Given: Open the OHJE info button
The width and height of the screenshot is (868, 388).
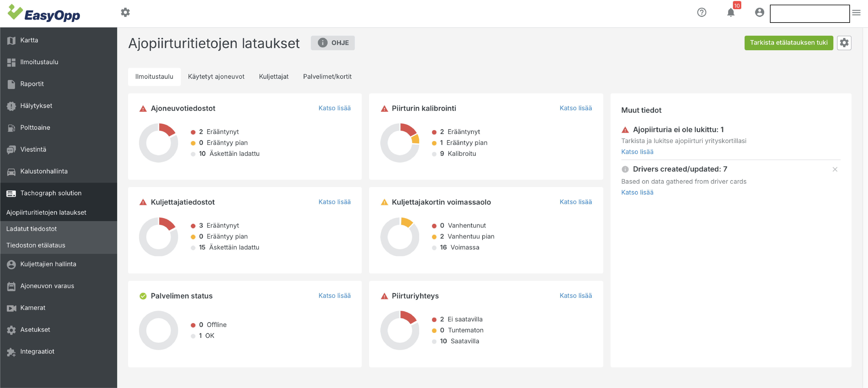Looking at the screenshot, I should [x=333, y=43].
